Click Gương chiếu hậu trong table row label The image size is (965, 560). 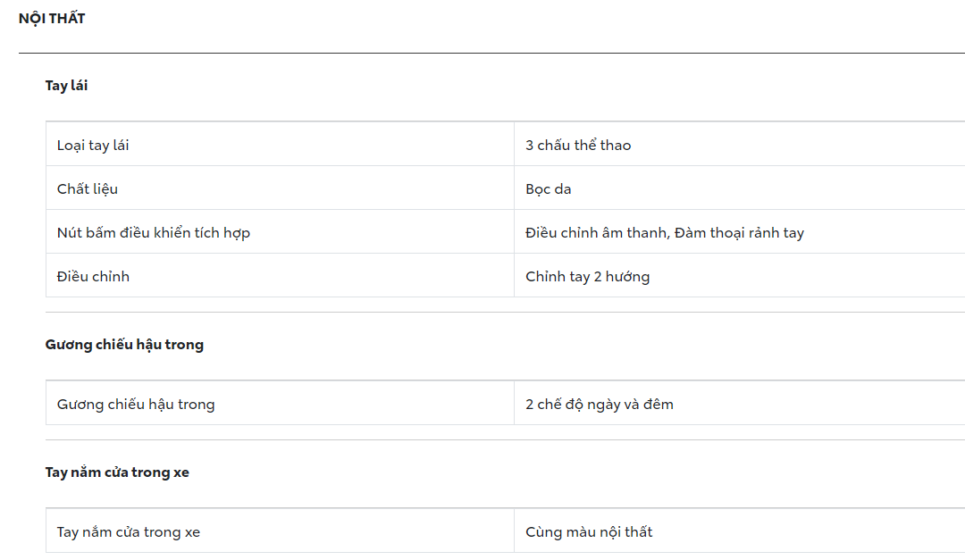point(136,404)
